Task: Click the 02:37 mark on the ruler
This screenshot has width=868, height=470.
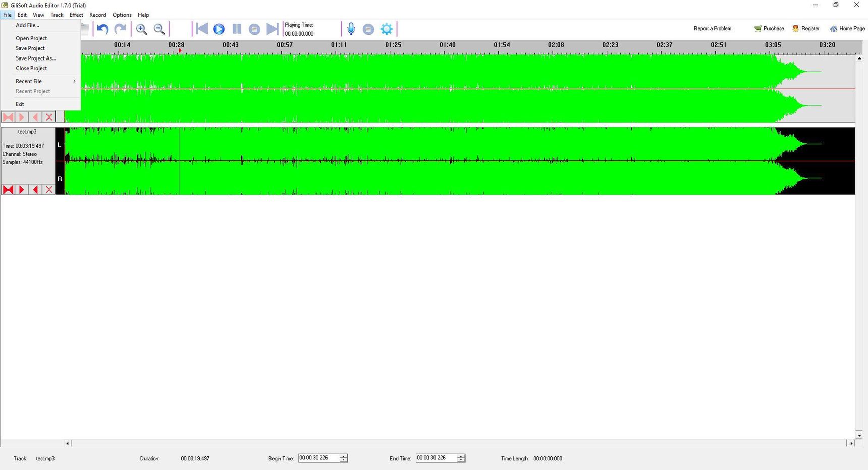Action: click(x=664, y=45)
